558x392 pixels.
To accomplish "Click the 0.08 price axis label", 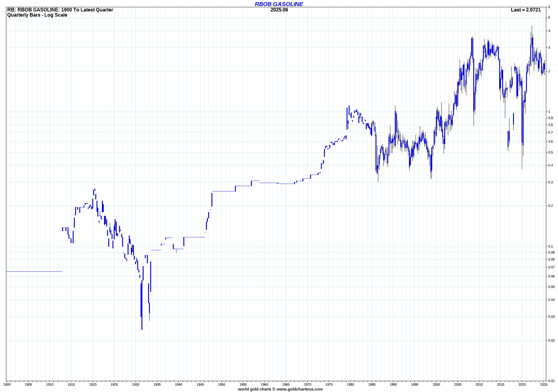I will tap(551, 259).
